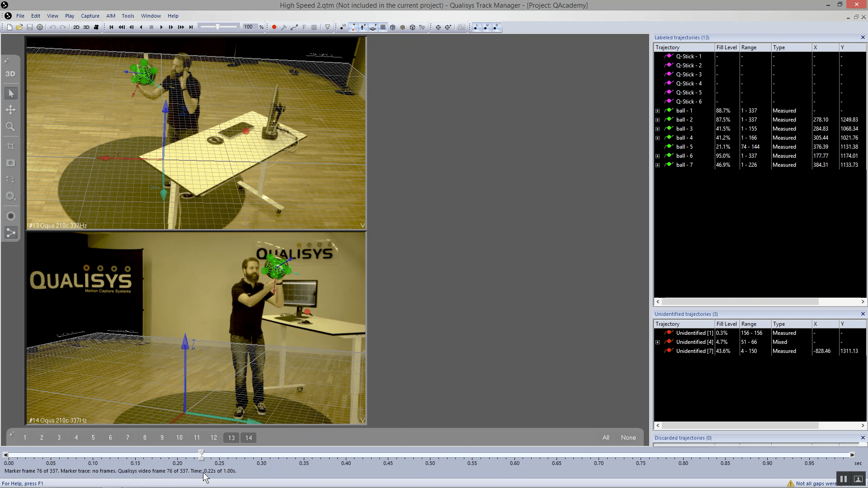Open project options with the gear toolbar icon
The height and width of the screenshot is (488, 868).
(x=40, y=27)
